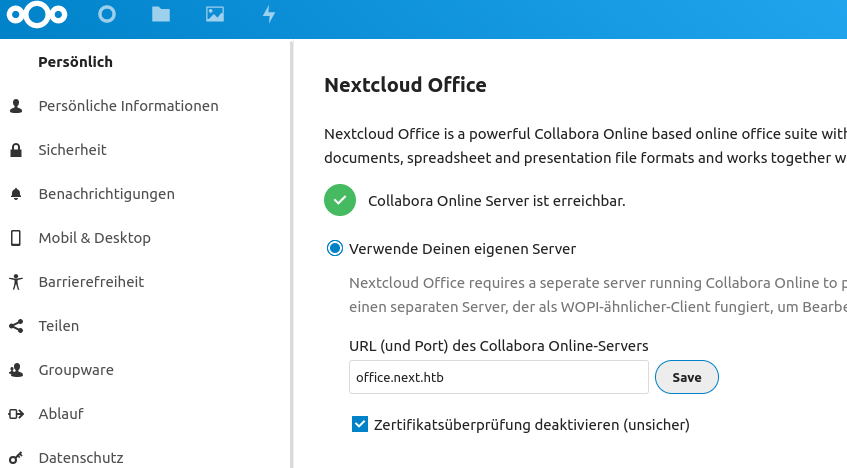The image size is (847, 468).
Task: Open the Files folder icon
Action: pos(160,15)
